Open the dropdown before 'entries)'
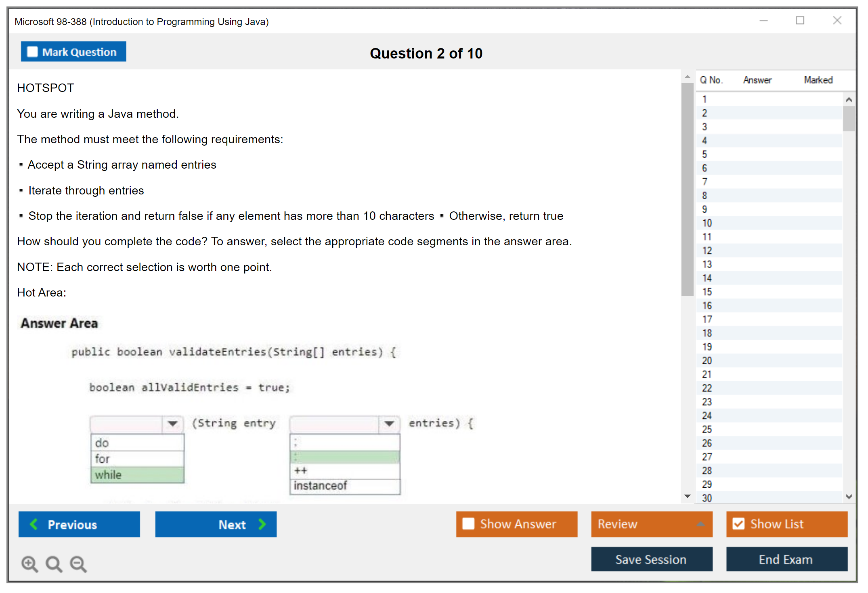The image size is (868, 593). [x=389, y=423]
